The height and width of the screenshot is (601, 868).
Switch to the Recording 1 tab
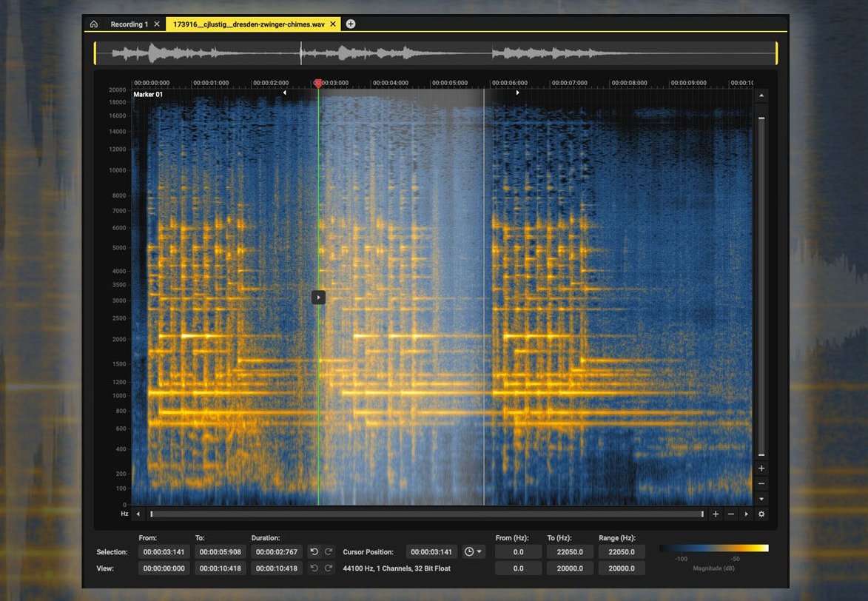click(129, 24)
